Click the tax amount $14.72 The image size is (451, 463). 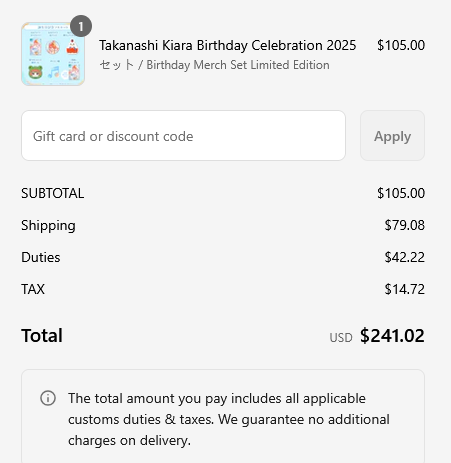point(405,289)
